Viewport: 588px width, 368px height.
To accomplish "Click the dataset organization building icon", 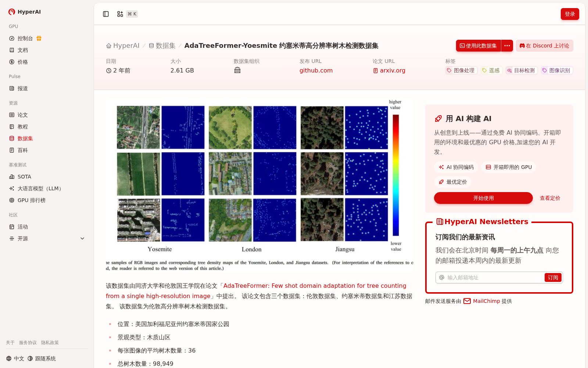I will click(x=237, y=70).
